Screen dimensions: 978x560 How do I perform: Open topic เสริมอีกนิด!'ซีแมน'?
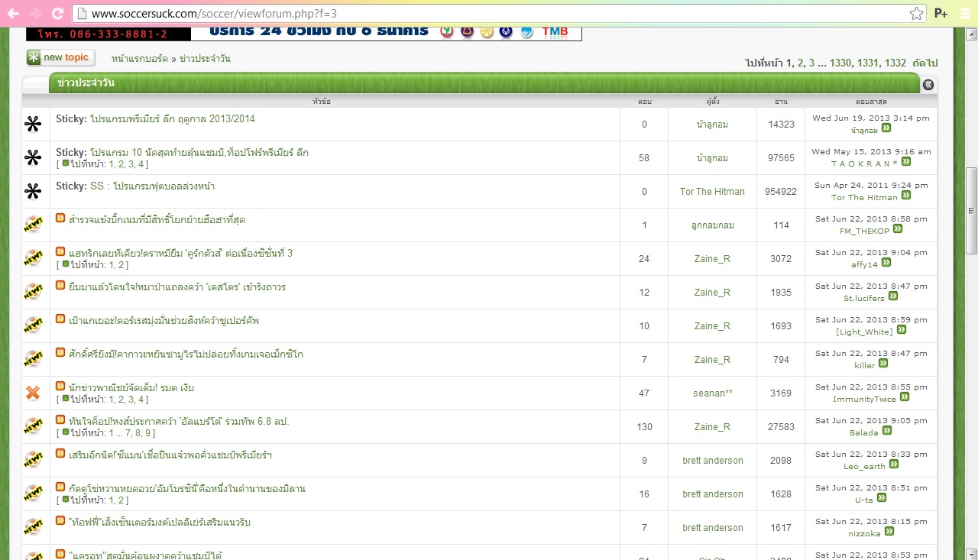170,455
